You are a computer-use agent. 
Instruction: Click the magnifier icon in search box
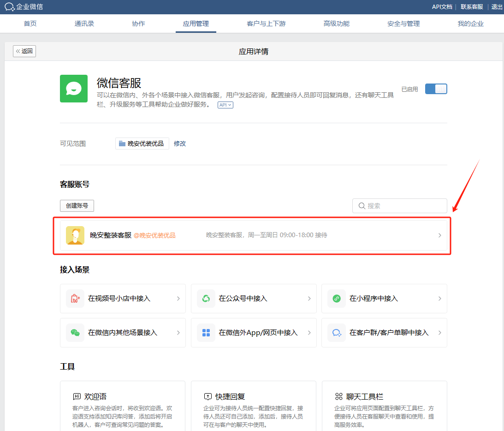362,206
